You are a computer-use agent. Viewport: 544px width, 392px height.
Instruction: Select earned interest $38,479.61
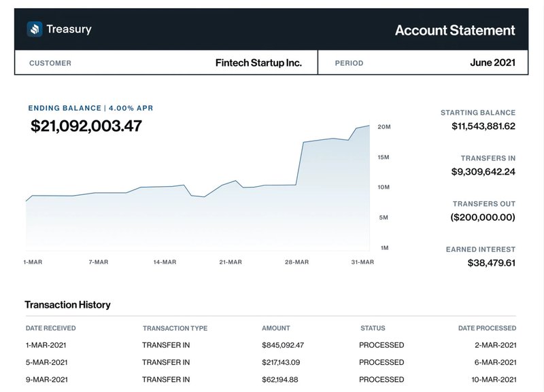[492, 263]
